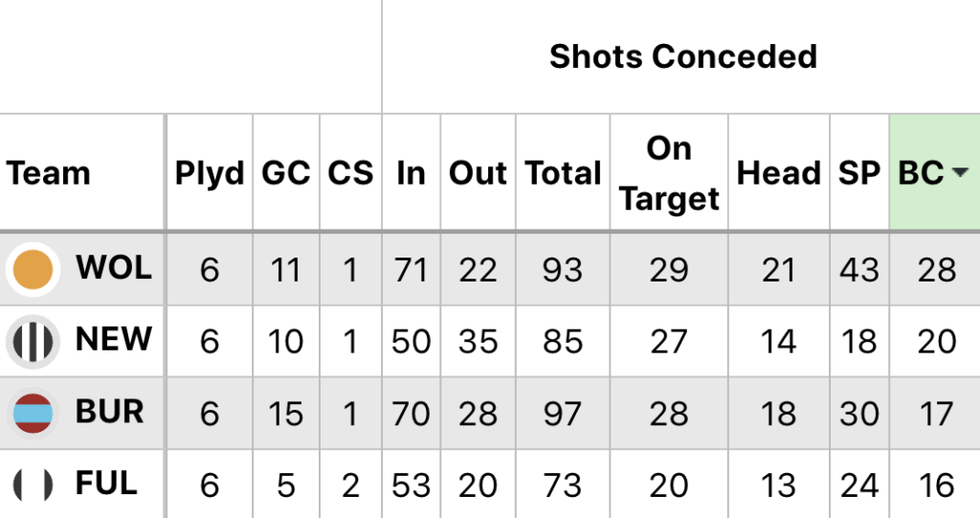
Task: Sort by On Target column header
Action: coord(669,173)
